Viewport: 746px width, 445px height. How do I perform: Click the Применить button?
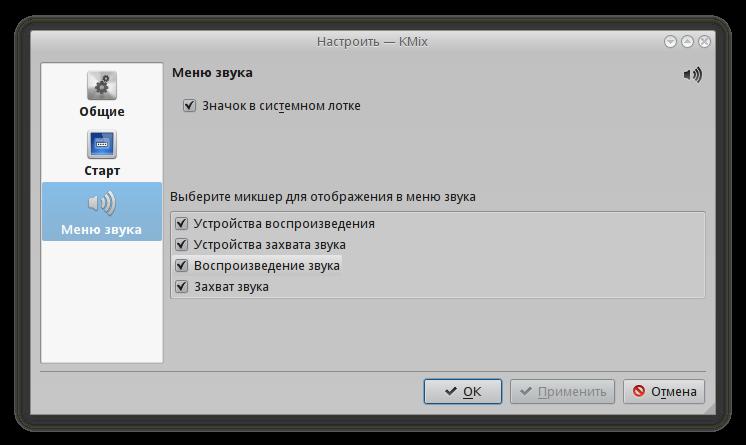pos(562,391)
